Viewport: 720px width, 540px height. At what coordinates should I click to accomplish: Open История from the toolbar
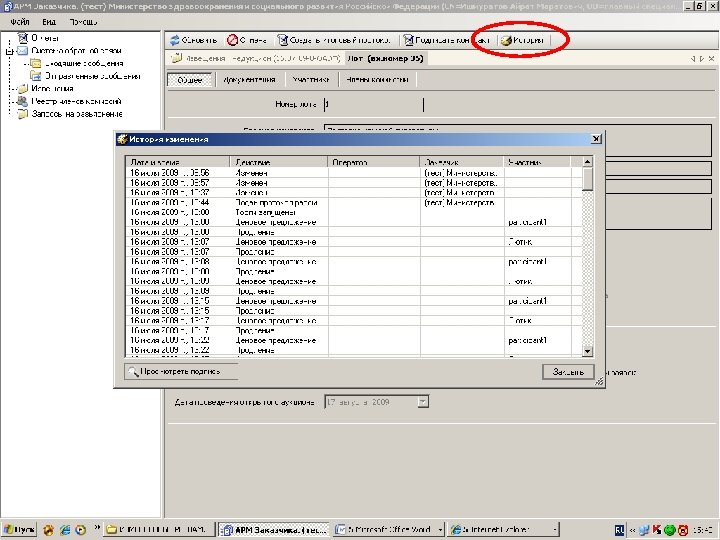(x=522, y=40)
